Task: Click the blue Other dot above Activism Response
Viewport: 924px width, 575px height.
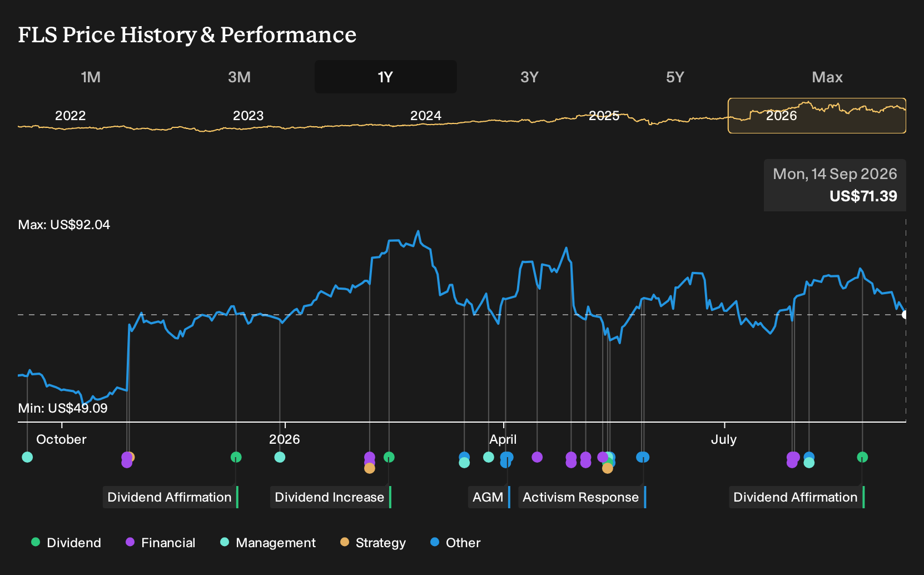Action: point(643,457)
